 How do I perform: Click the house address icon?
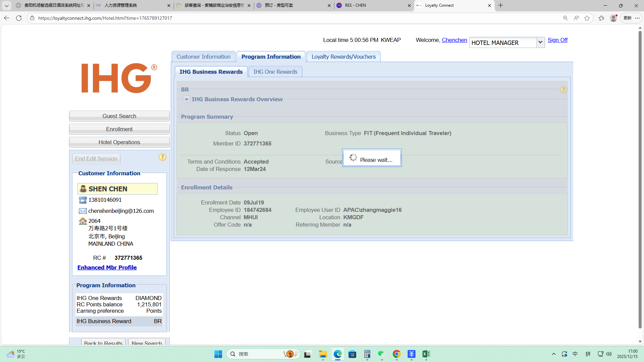(83, 221)
